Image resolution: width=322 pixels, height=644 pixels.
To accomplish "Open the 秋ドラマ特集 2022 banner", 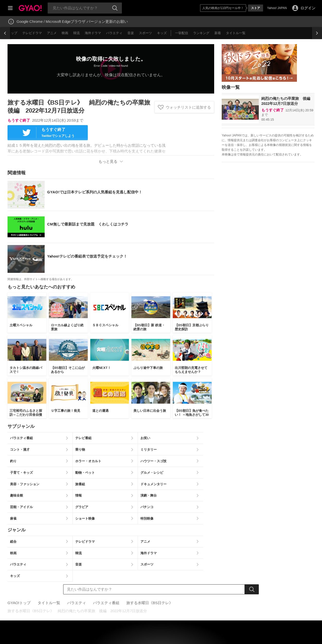I will point(259,63).
